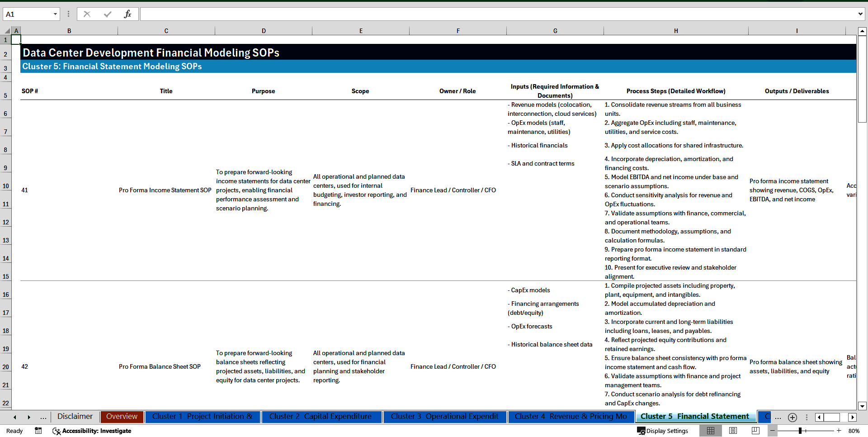Viewport: 868px width, 437px height.
Task: Zoom in with the plus icon
Action: pos(839,431)
